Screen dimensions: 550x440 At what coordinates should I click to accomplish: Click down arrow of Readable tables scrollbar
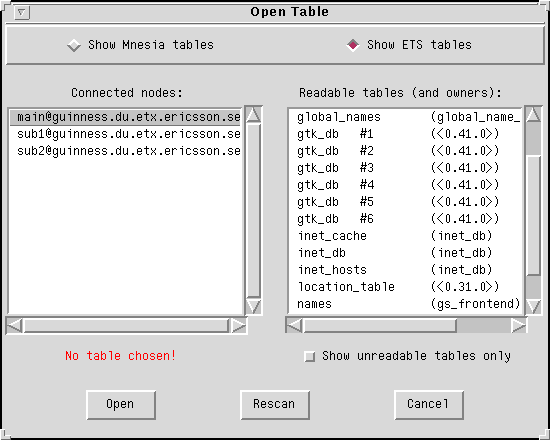[533, 306]
